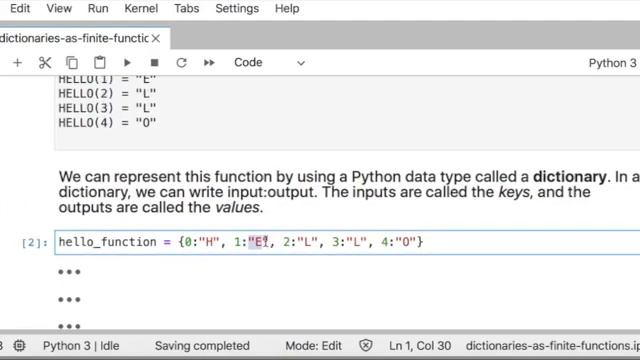Screen dimensions: 640x360
Task: Open the Kernel menu
Action: pyautogui.click(x=141, y=9)
